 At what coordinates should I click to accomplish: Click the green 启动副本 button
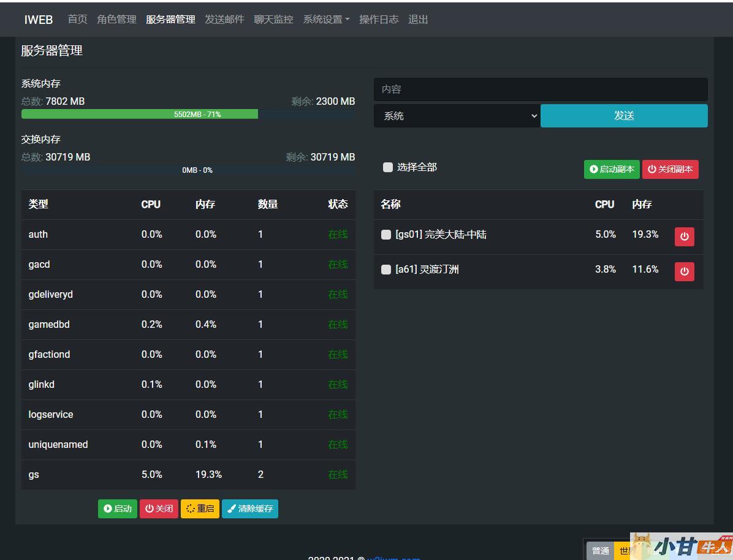pos(612,169)
